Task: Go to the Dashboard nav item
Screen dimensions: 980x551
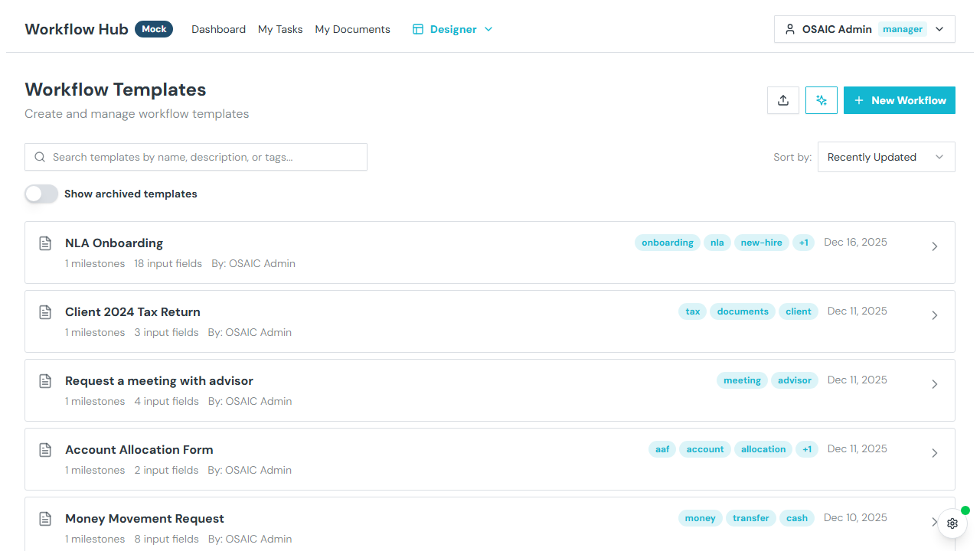Action: click(218, 29)
